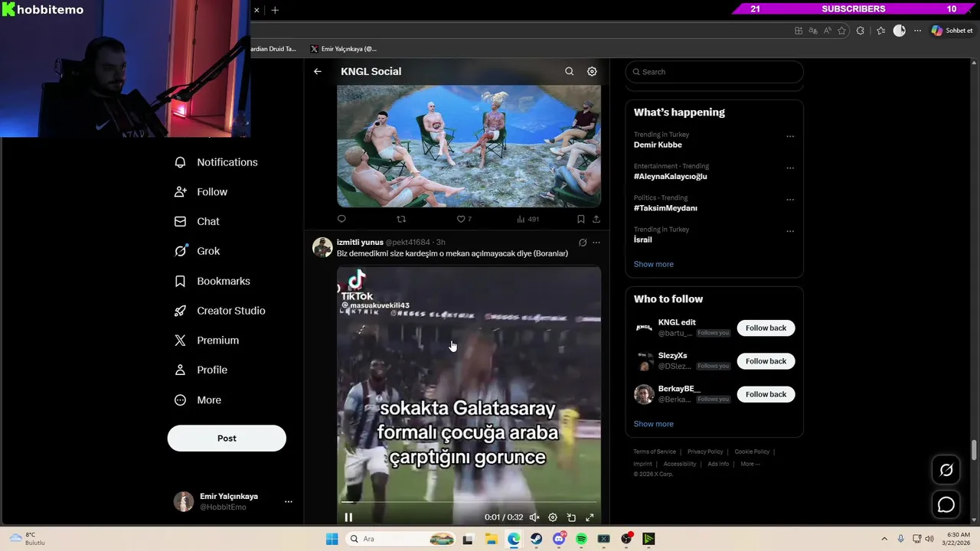Show more Who to follow suggestions
Screen dimensions: 980x551
coord(654,424)
